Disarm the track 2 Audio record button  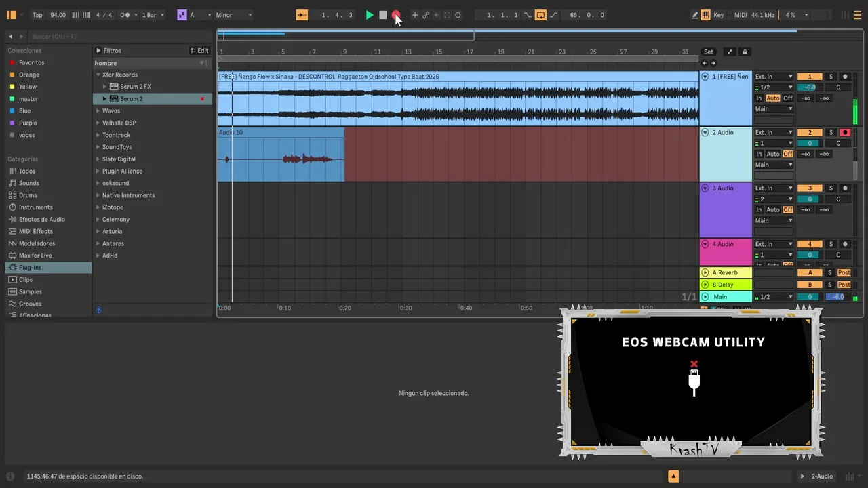[x=845, y=132]
